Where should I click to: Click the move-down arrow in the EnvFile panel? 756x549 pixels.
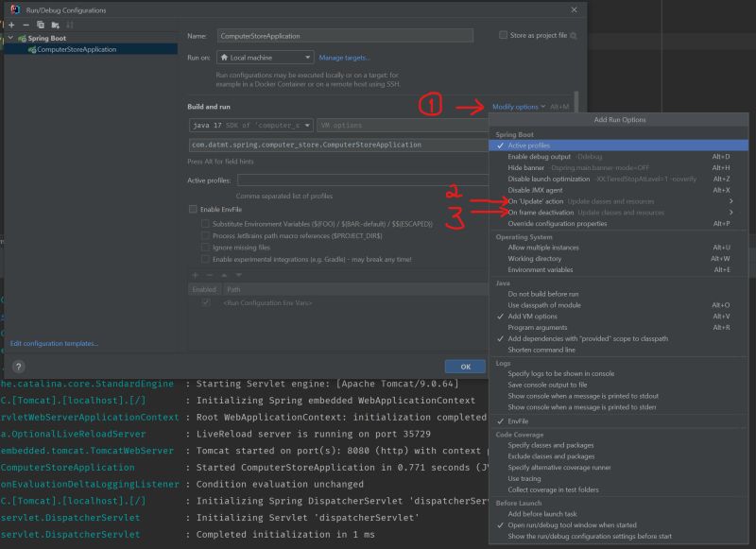pyautogui.click(x=237, y=275)
